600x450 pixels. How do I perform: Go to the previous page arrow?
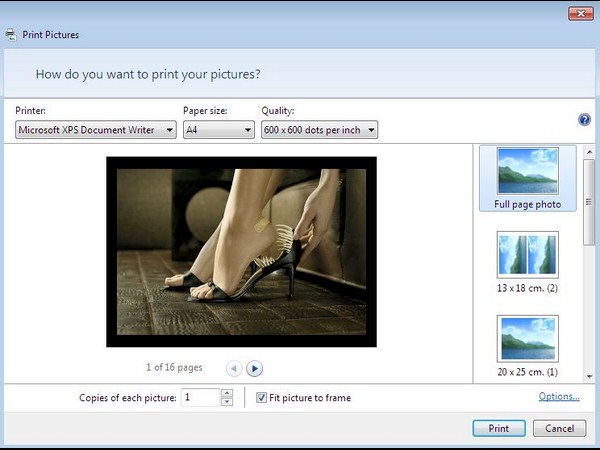tap(234, 368)
